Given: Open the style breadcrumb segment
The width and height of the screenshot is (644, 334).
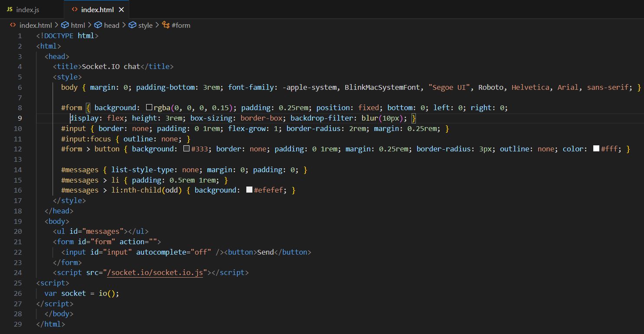Looking at the screenshot, I should [145, 25].
